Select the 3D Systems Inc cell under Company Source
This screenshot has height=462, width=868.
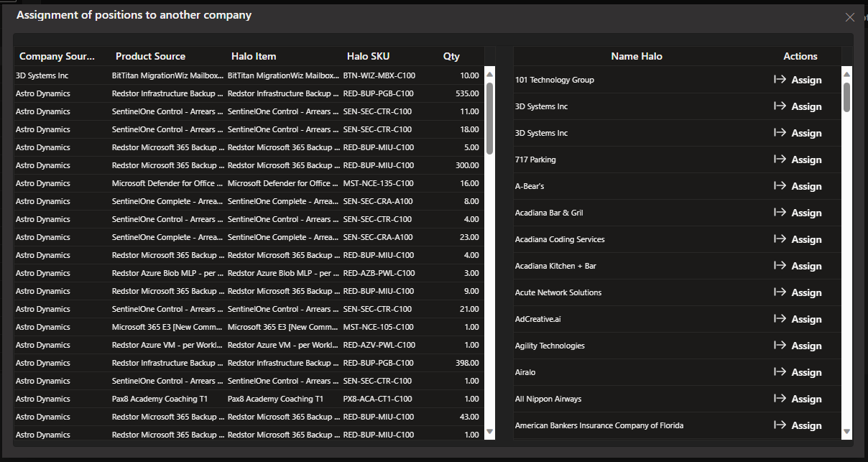(x=42, y=75)
